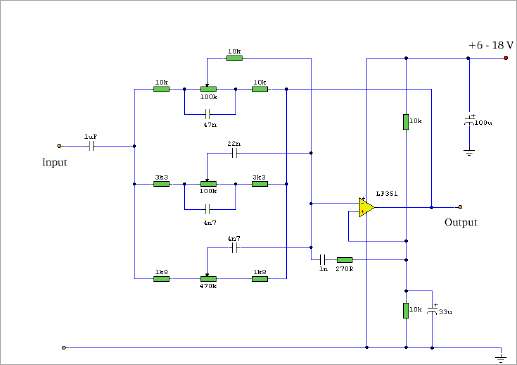517x365 pixels.
Task: Select the 22n capacitor symbol
Action: [x=234, y=153]
